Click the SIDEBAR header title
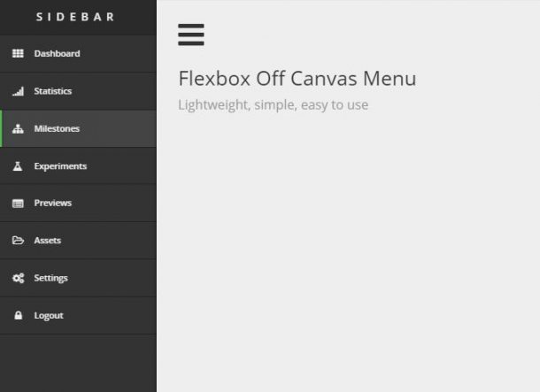Image resolution: width=540 pixels, height=392 pixels. (x=75, y=17)
